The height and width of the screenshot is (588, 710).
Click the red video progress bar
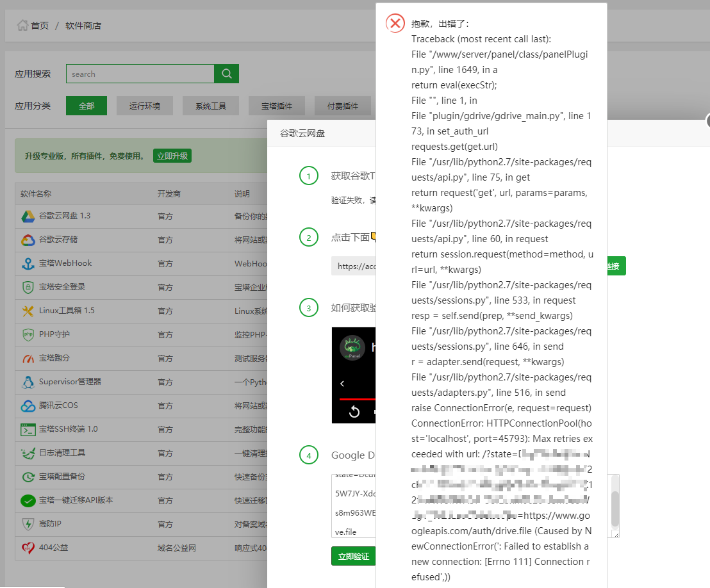tap(358, 399)
